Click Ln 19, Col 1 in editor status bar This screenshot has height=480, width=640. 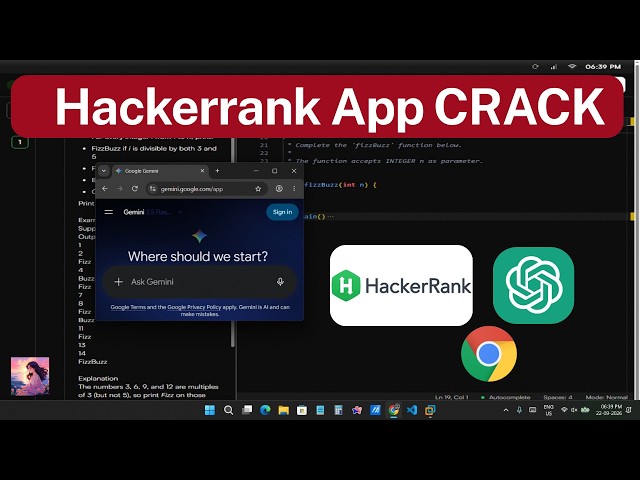(451, 397)
